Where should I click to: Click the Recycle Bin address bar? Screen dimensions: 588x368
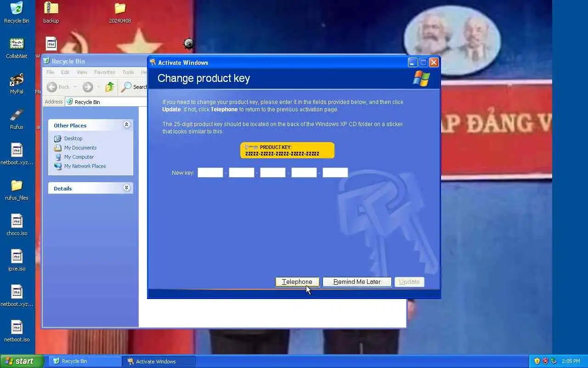point(106,102)
